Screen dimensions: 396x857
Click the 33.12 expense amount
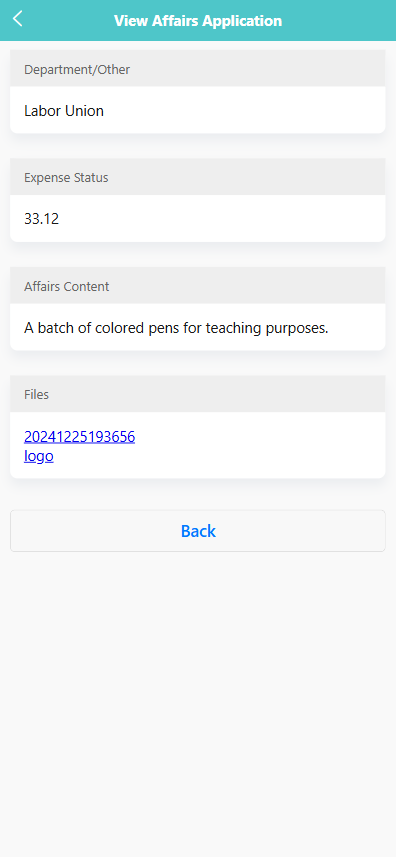pyautogui.click(x=42, y=219)
